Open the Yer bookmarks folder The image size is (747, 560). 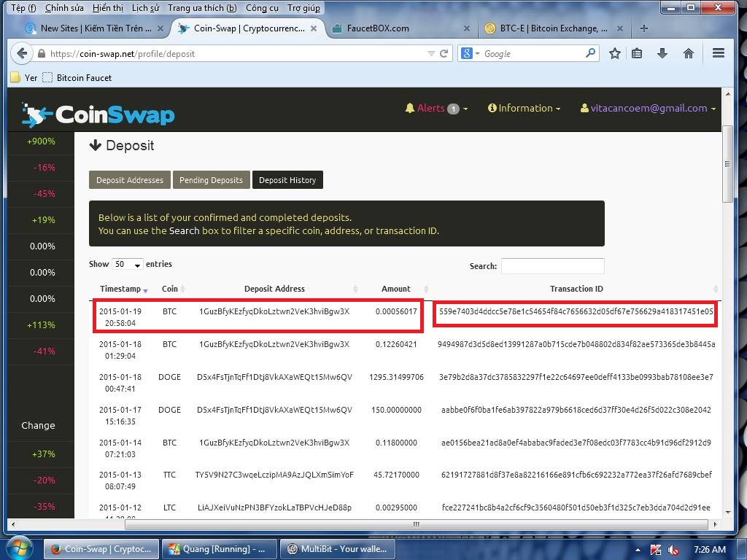(x=24, y=77)
